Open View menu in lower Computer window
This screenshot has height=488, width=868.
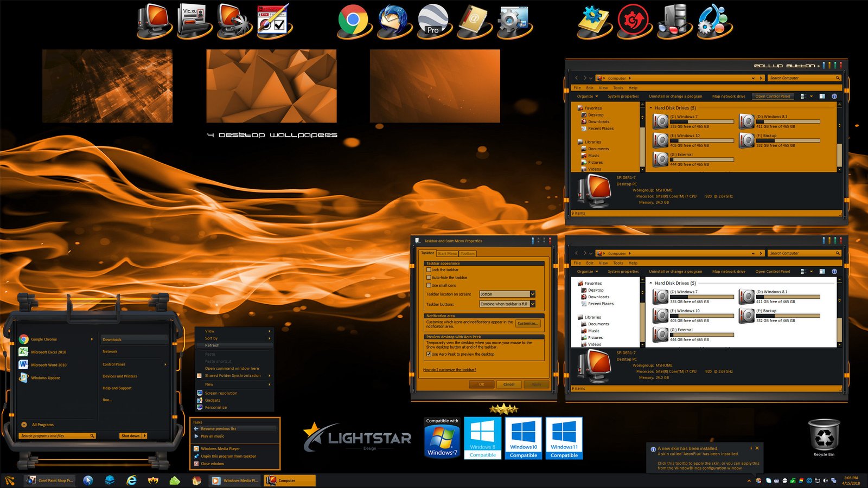(603, 262)
